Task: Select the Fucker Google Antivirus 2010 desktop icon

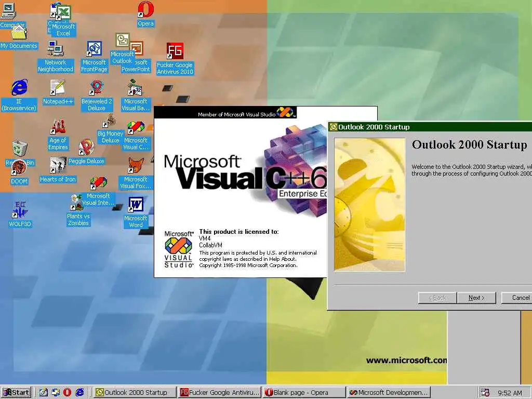Action: (175, 59)
